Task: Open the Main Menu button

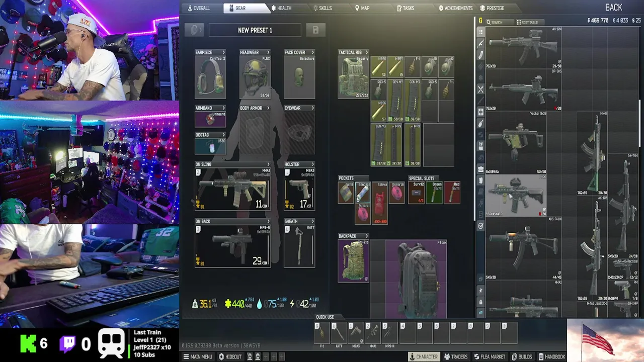Action: pos(198,356)
